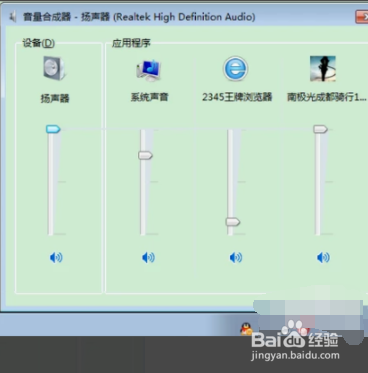Click the 2345王牌浏览器 browser icon
368x373 pixels.
(x=235, y=69)
